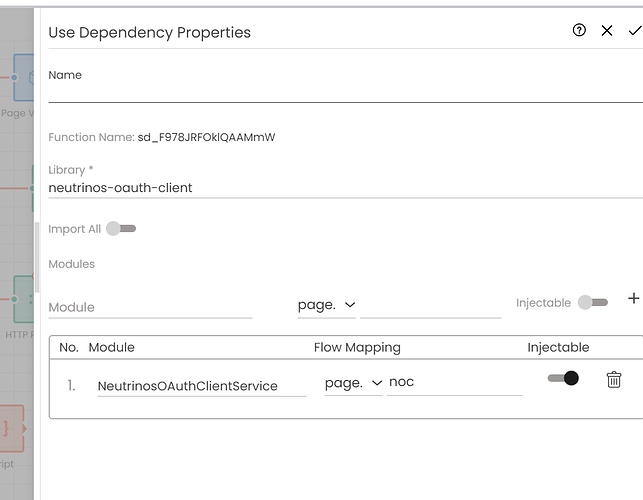Click the script node in background canvas

(x=11, y=429)
